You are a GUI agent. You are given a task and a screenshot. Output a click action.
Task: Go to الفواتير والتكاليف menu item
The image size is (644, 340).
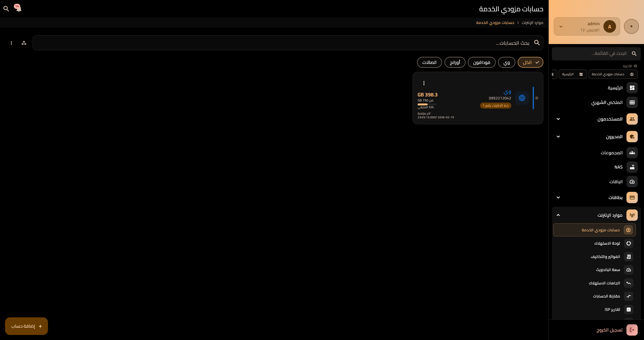605,257
